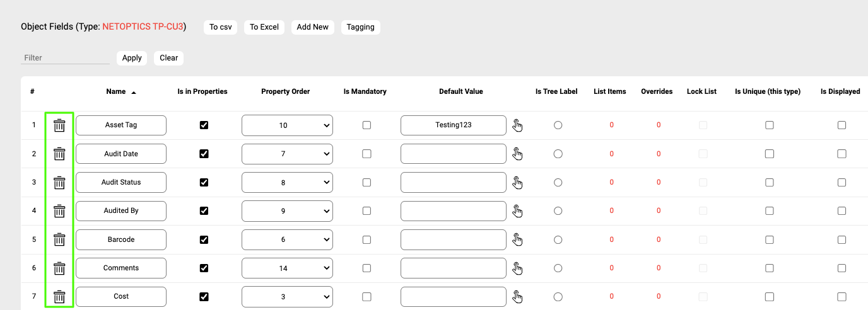Select Is Tree Label radio for Barcode

coord(558,239)
